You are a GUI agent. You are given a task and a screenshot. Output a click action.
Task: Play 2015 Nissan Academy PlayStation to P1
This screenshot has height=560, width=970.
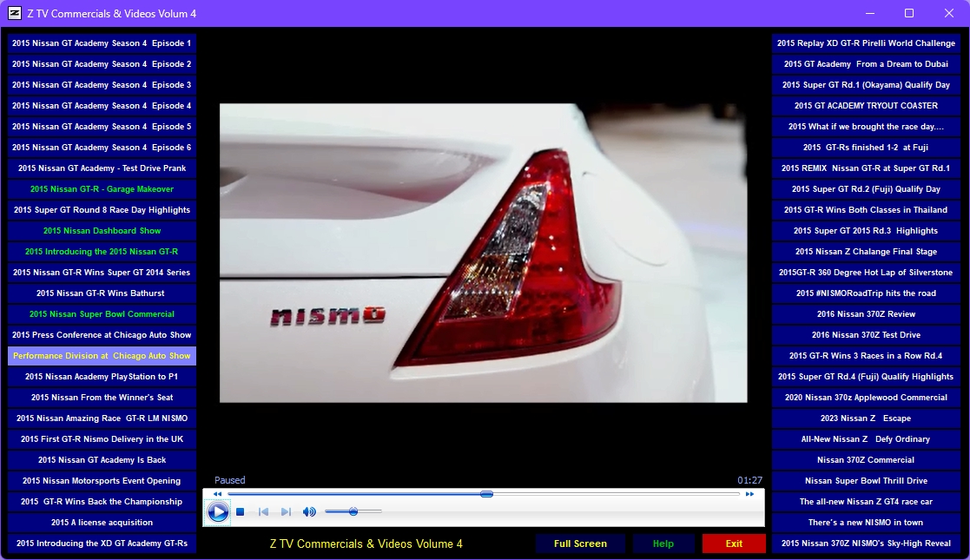(x=102, y=376)
